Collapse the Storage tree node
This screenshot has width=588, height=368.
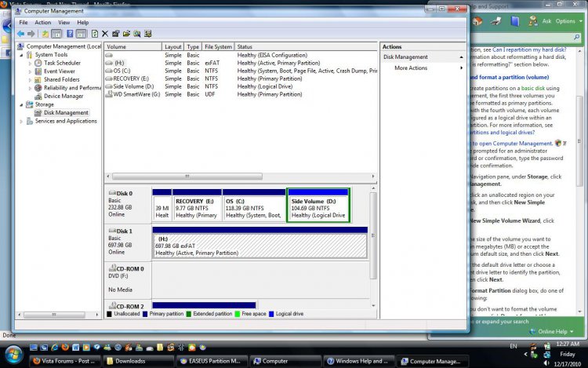point(21,104)
